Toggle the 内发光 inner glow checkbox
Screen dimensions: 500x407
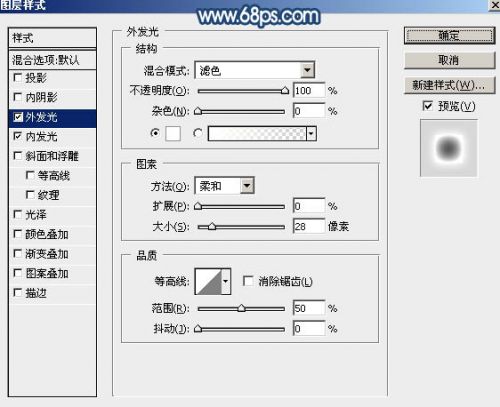click(17, 136)
